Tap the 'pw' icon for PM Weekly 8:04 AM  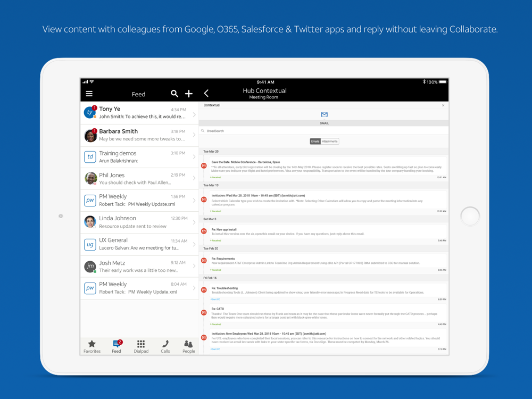point(90,288)
